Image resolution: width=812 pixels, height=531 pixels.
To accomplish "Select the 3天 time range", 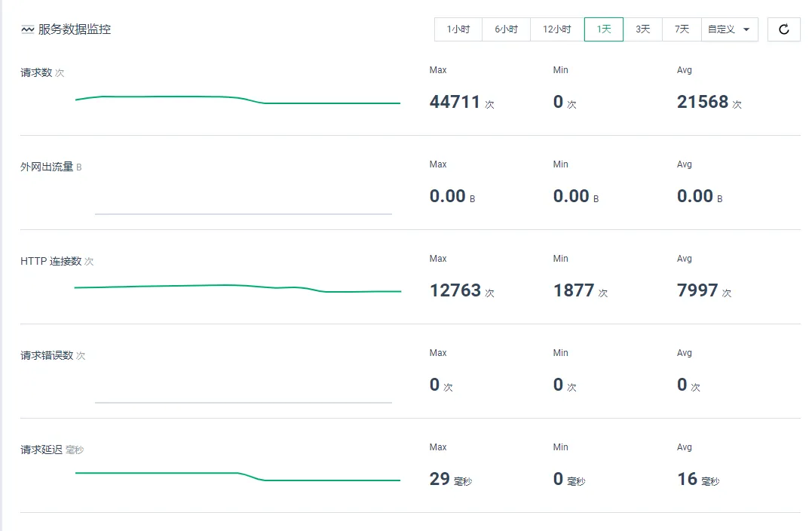I will point(642,29).
